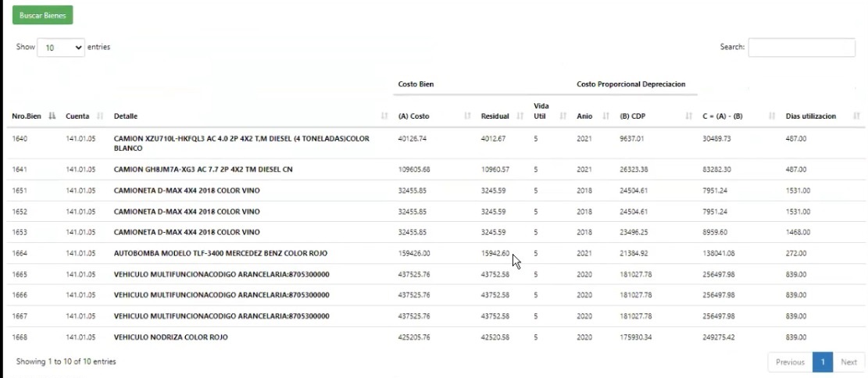Sort by Anio column icon
Viewport: 868px width, 378px height.
605,116
